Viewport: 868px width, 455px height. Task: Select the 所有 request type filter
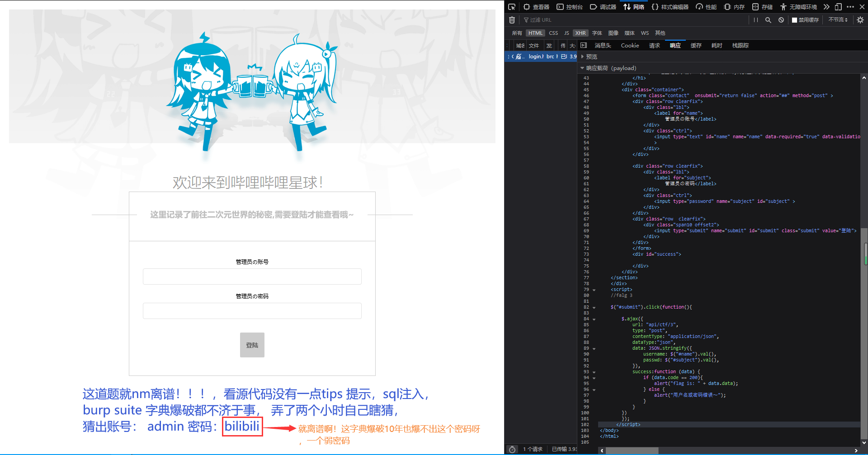(x=517, y=33)
